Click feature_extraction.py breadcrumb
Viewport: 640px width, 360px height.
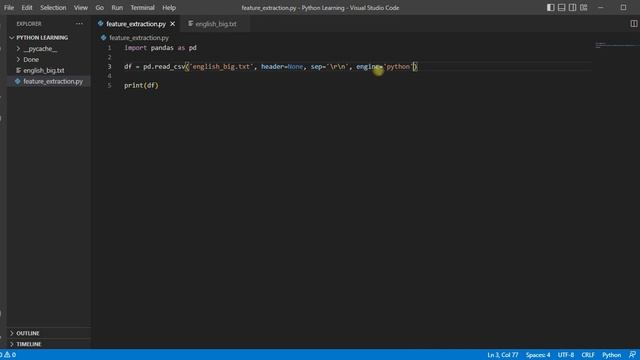tap(139, 38)
